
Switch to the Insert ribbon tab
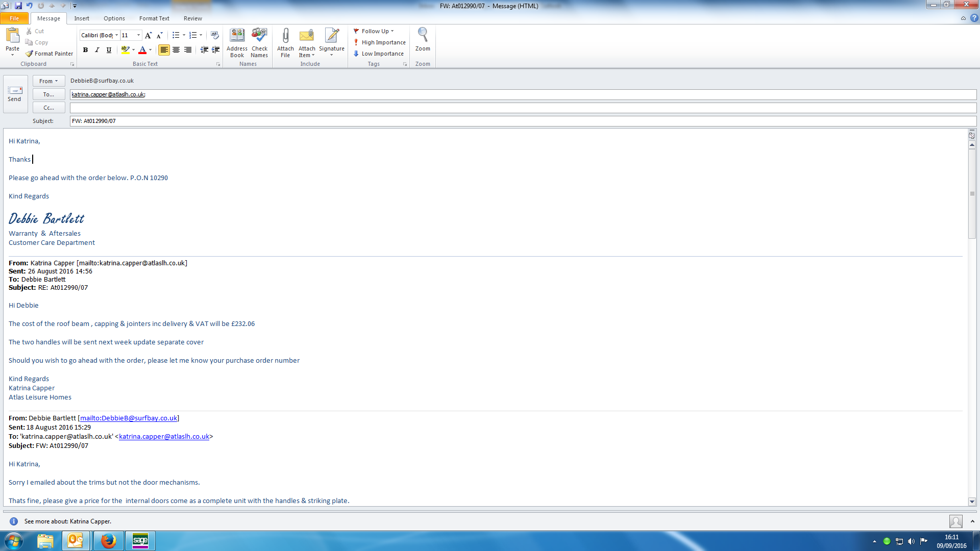(x=82, y=18)
